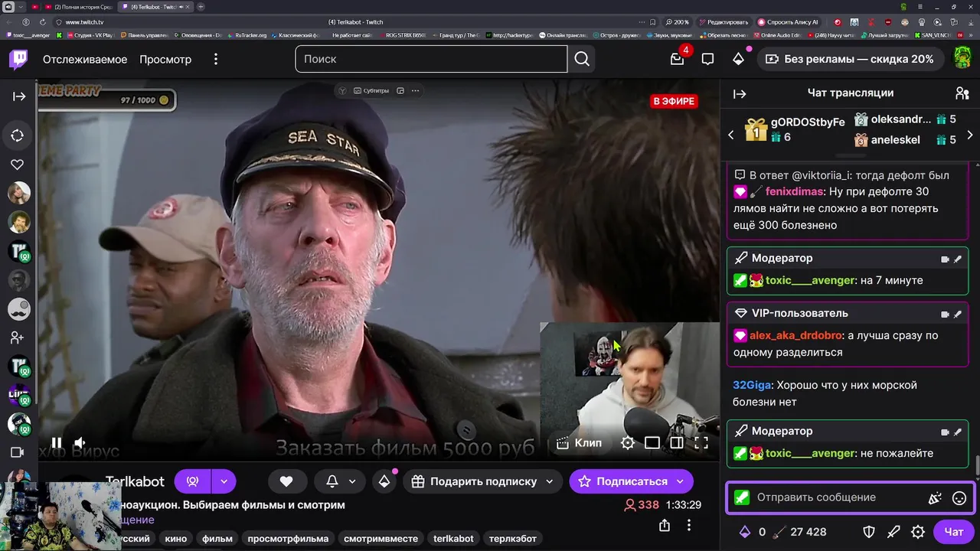Click the purple follow-status button next to Terlkabot
Screen dimensions: 980x551
(x=193, y=481)
